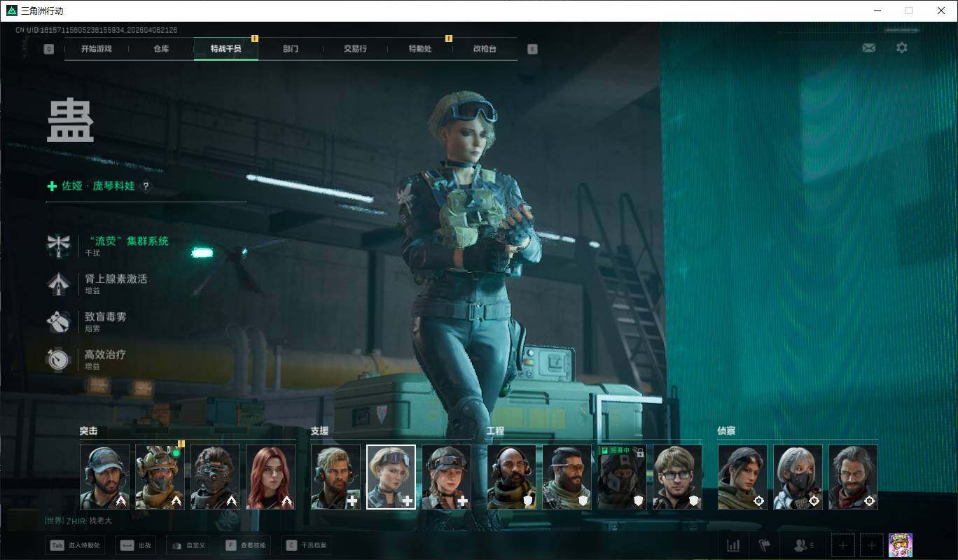The width and height of the screenshot is (958, 560).
Task: Select the locked 招募中 engineer operator portrait
Action: pyautogui.click(x=622, y=477)
